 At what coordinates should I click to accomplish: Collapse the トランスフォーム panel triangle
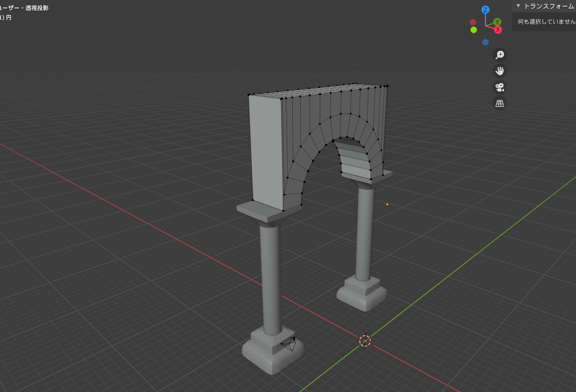tap(518, 6)
